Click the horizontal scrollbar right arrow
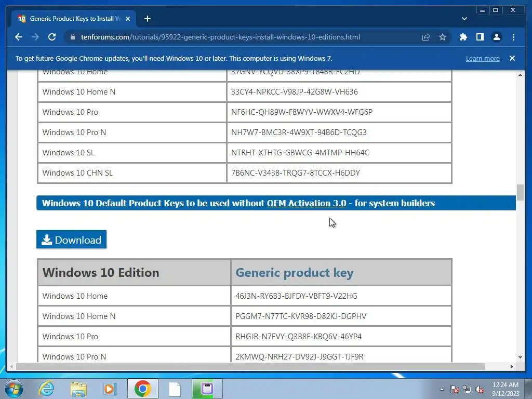 [x=512, y=366]
